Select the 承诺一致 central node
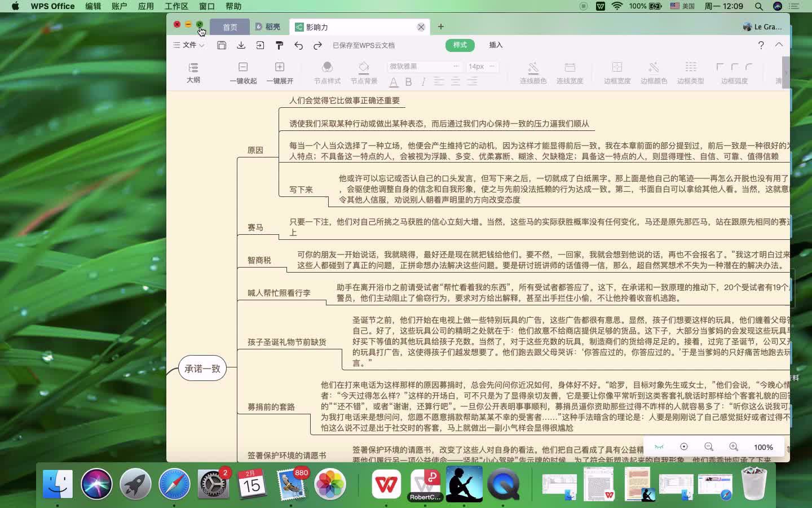812x508 pixels. [x=202, y=369]
